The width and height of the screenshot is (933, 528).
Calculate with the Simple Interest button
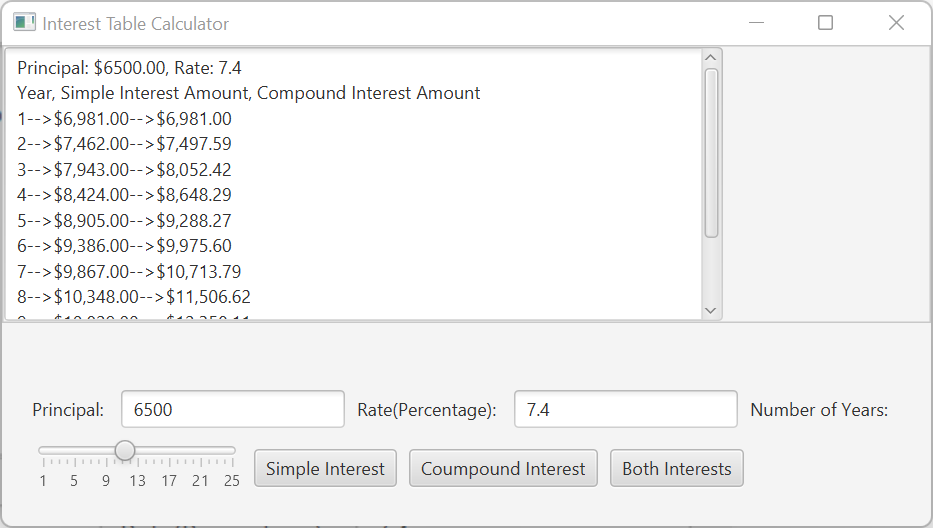[325, 468]
